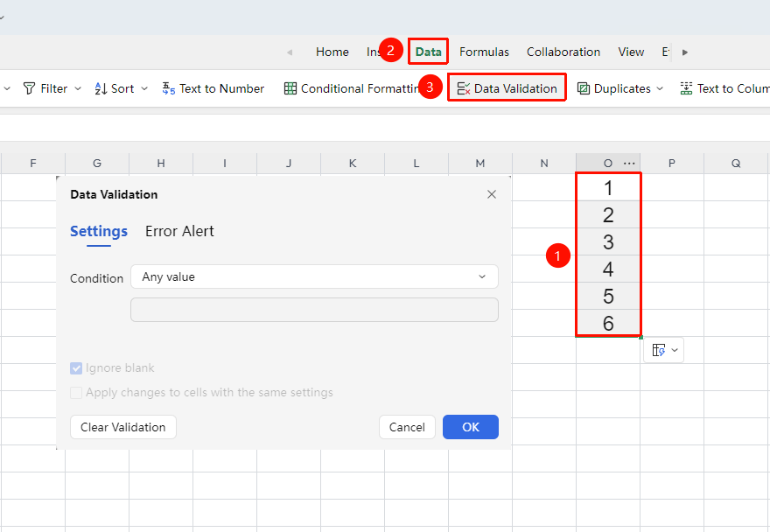Click the cell containing 2 in column O

608,214
